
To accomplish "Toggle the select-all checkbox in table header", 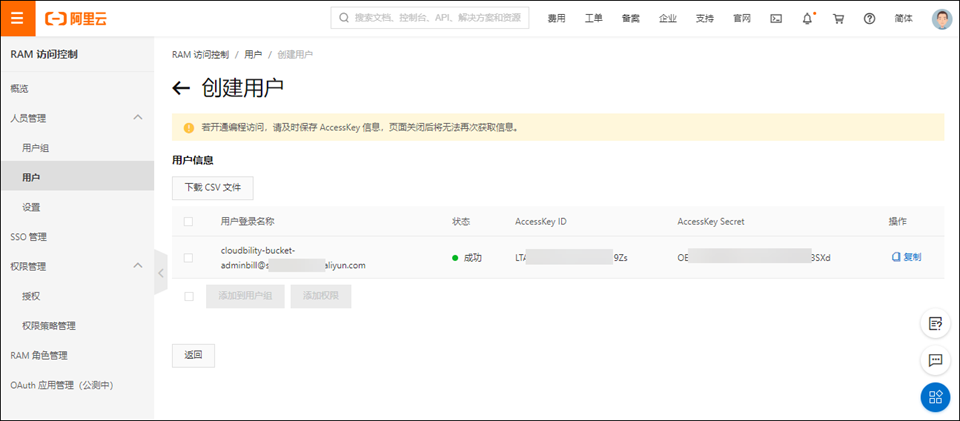I will pyautogui.click(x=189, y=221).
